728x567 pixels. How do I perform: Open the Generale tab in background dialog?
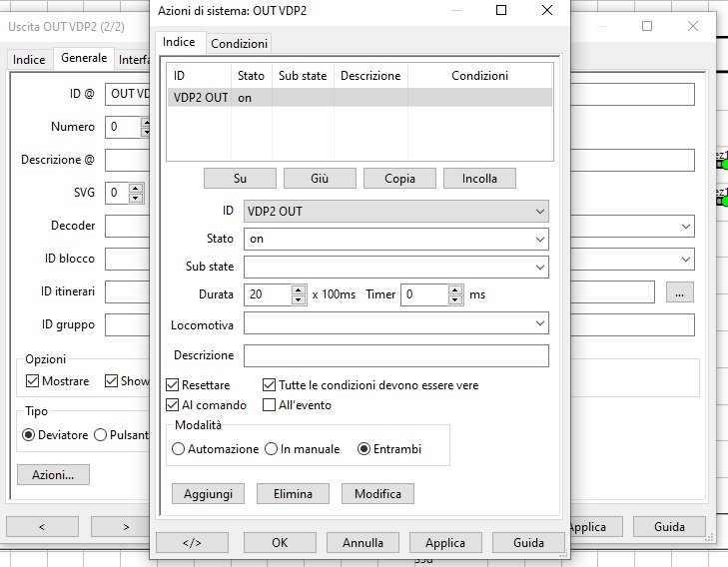tap(84, 59)
